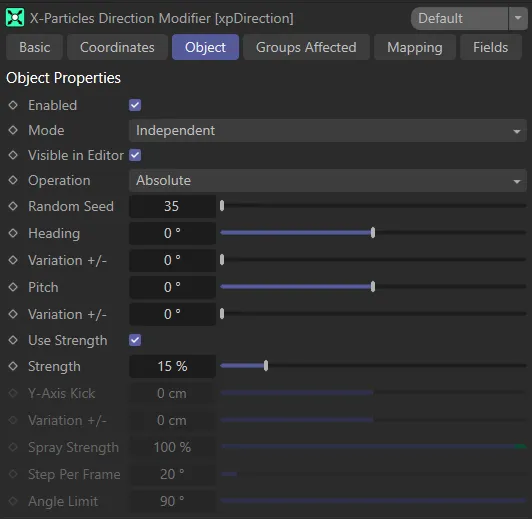Image resolution: width=532 pixels, height=519 pixels.
Task: Click the X-Particles Direction Modifier icon
Action: click(x=15, y=18)
